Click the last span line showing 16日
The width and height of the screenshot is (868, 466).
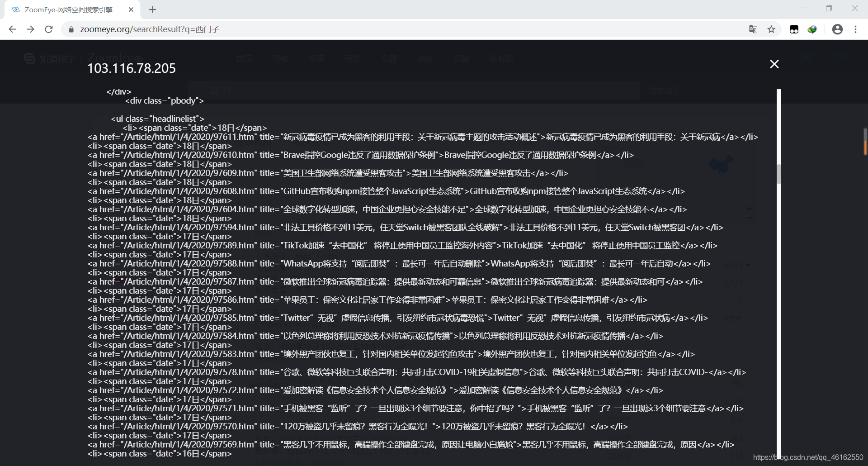tap(160, 454)
